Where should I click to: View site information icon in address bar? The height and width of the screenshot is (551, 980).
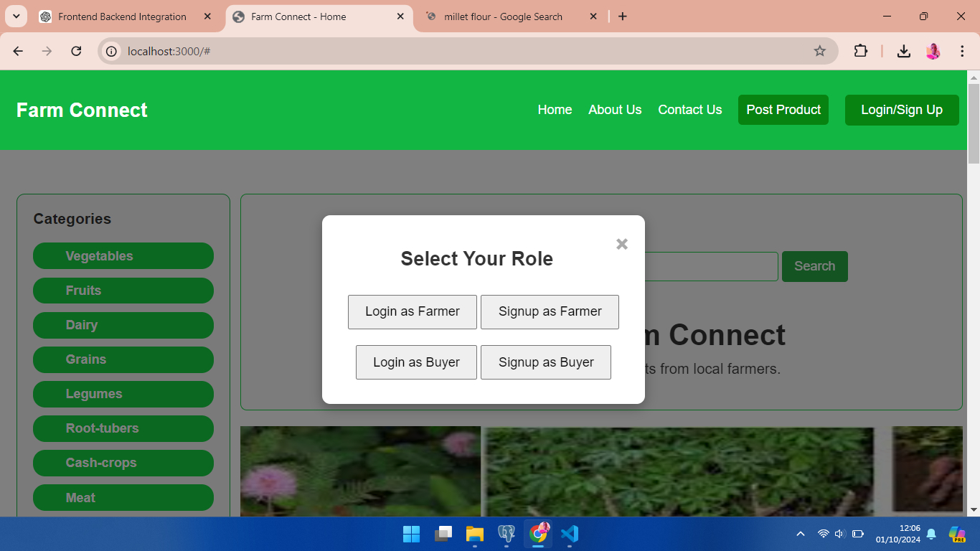pos(111,51)
